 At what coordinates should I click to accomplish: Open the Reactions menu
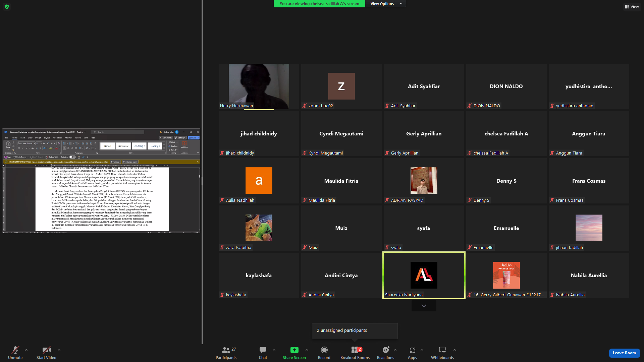pos(386,353)
